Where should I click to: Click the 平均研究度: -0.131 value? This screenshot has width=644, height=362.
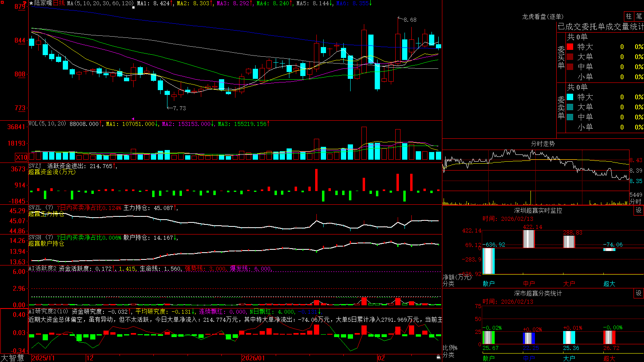click(163, 311)
